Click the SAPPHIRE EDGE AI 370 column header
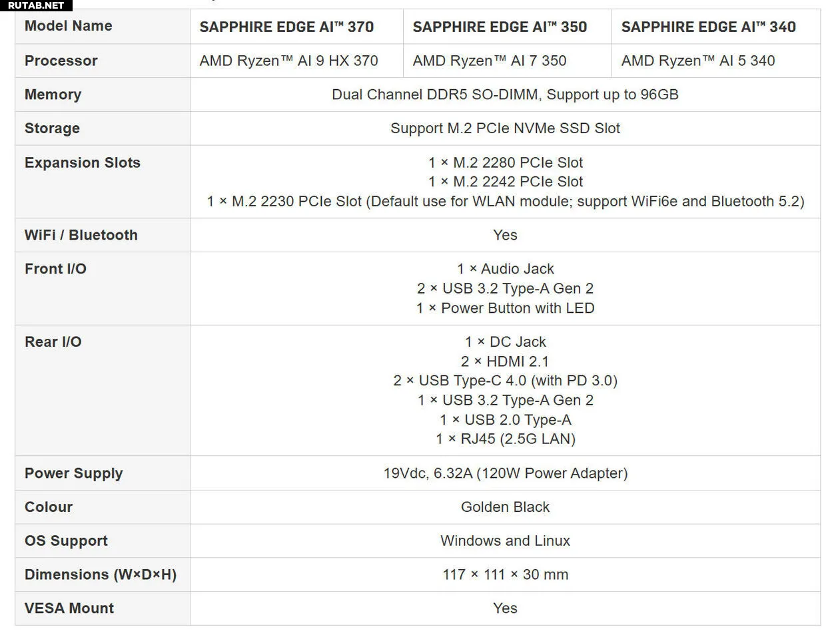 [x=286, y=27]
